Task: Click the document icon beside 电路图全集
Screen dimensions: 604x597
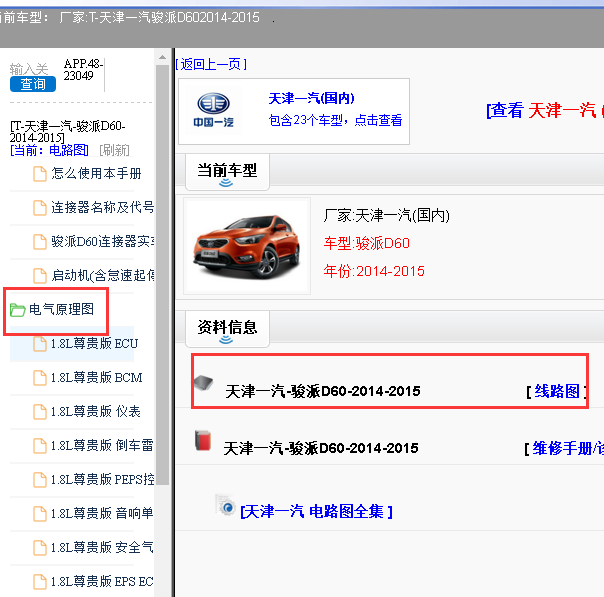Action: [225, 505]
